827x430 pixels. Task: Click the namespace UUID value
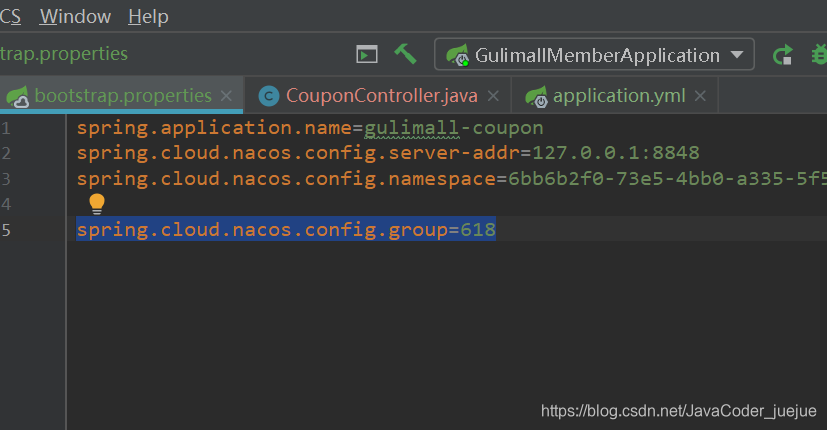click(x=667, y=179)
